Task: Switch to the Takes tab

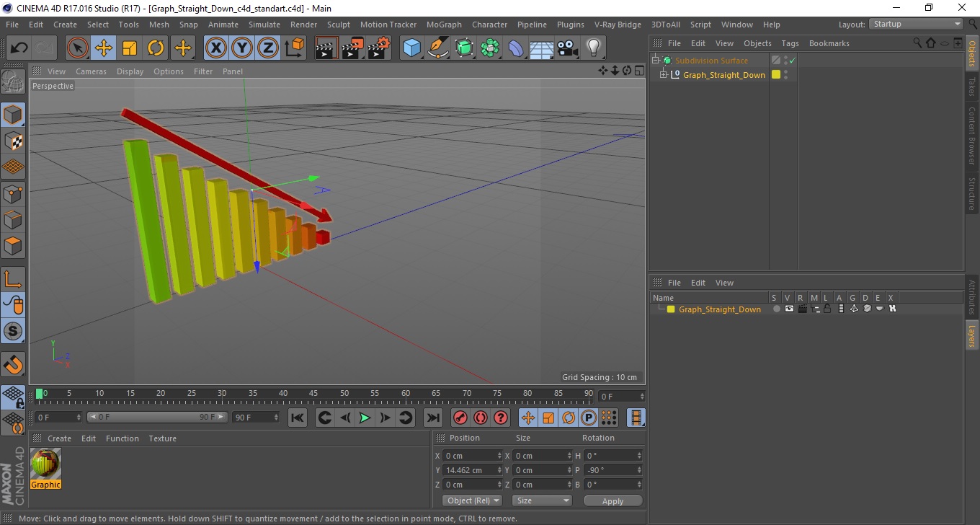Action: 972,87
